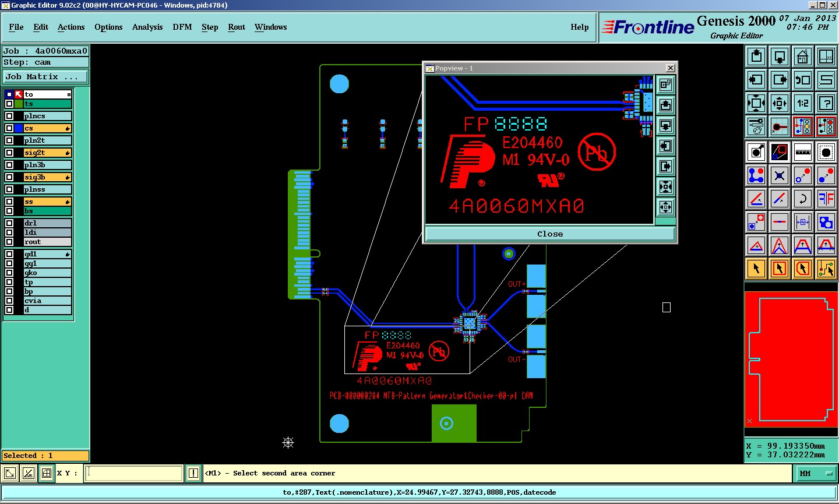Click the pan right icon in main toolbar

[x=780, y=80]
